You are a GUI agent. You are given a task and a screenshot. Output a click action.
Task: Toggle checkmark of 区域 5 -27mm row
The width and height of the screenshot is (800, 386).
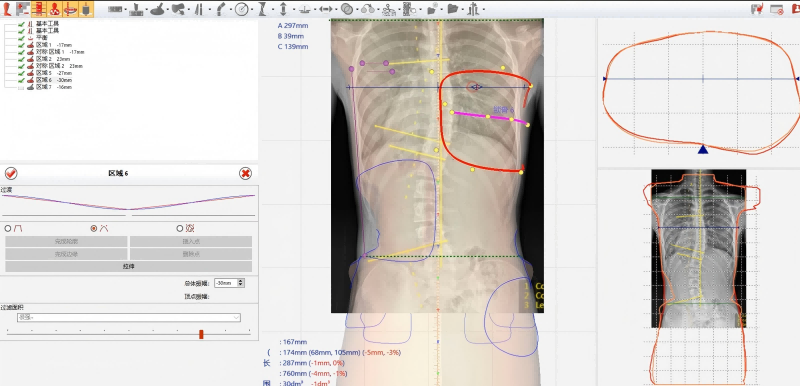click(21, 73)
